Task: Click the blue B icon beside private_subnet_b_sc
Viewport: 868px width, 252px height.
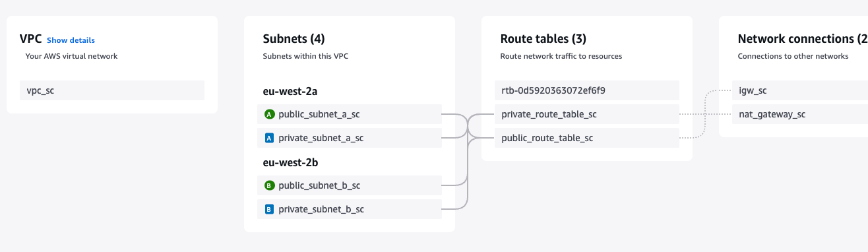Action: (269, 209)
